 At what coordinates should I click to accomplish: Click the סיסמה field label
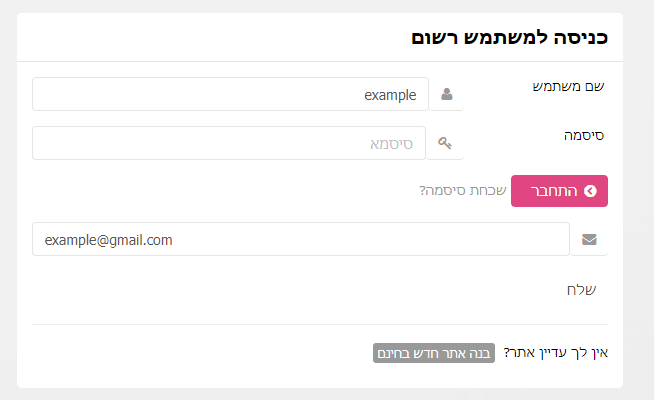coord(584,136)
